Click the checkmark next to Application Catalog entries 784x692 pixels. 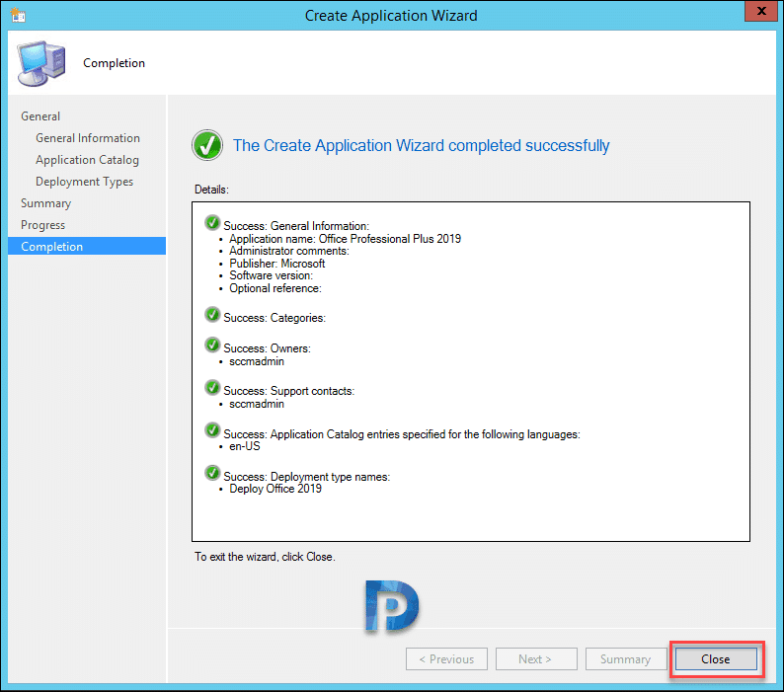[212, 430]
